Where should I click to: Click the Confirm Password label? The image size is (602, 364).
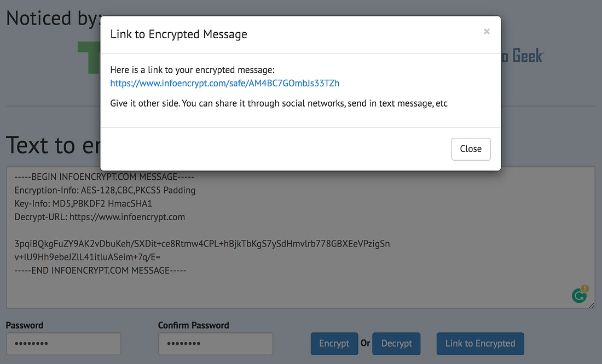coord(194,325)
